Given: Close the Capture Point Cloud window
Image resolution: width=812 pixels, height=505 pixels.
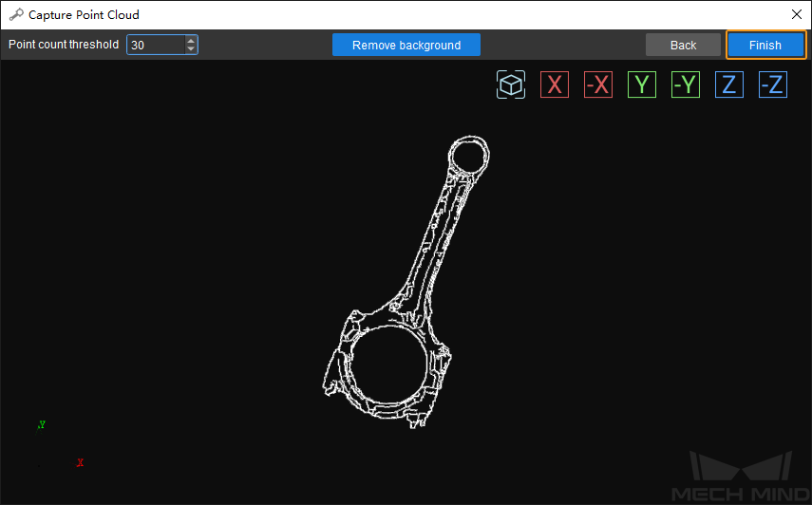Looking at the screenshot, I should [797, 14].
